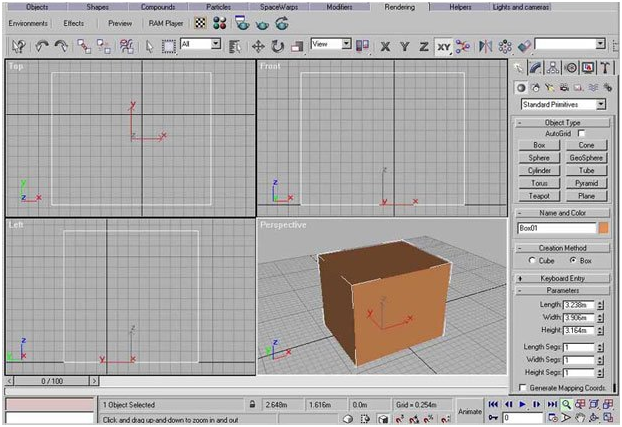
Task: Click the Teapot primitive button
Action: click(x=539, y=196)
